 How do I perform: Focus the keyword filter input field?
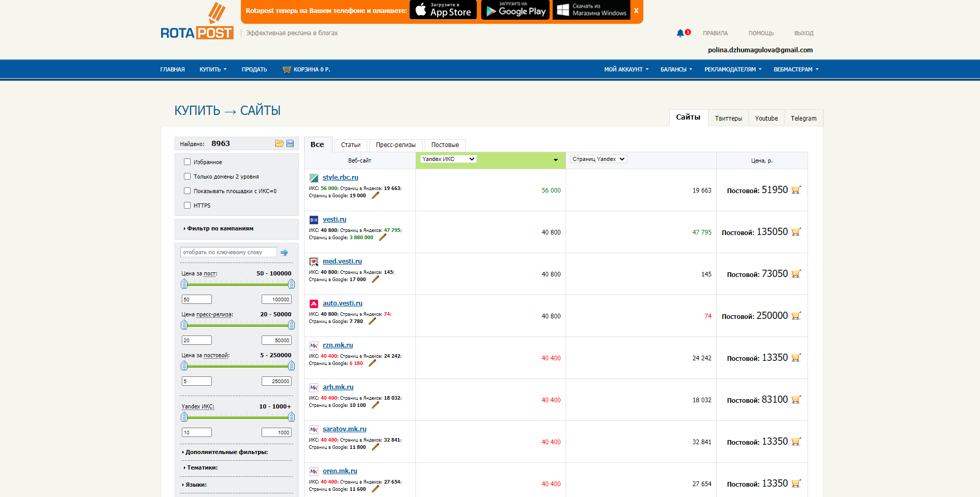(228, 252)
